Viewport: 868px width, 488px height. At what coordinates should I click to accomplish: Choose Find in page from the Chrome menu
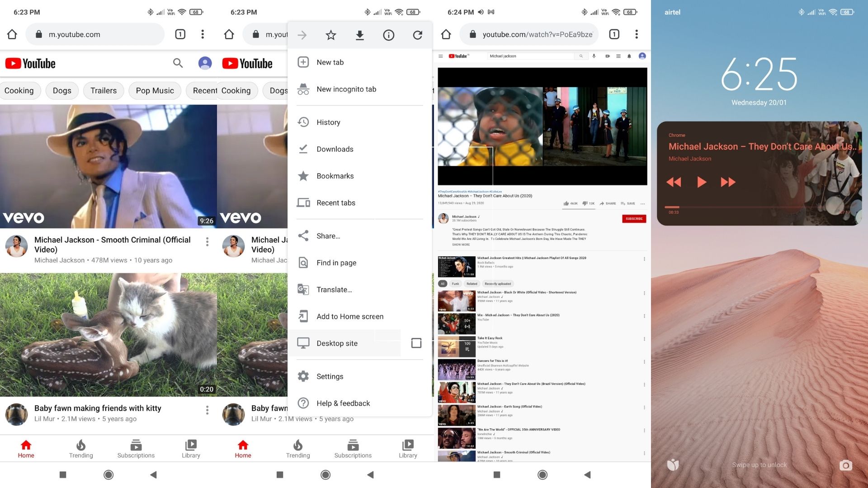point(360,263)
